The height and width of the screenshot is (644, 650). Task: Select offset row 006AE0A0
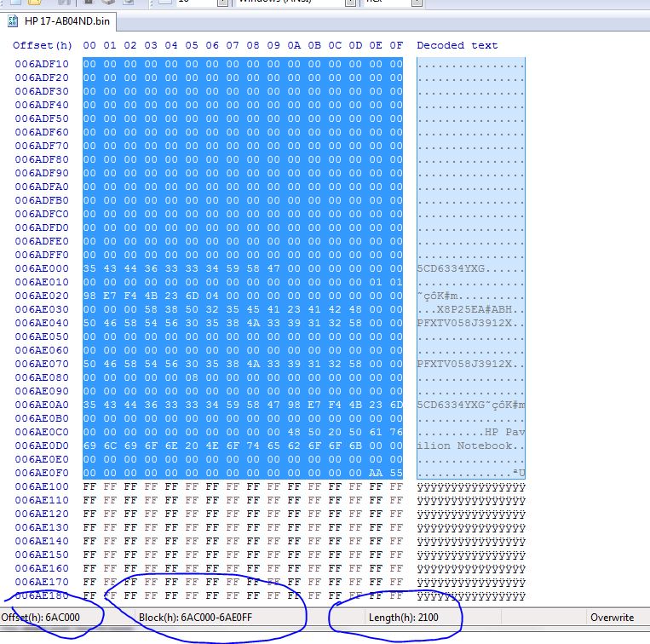(x=42, y=405)
